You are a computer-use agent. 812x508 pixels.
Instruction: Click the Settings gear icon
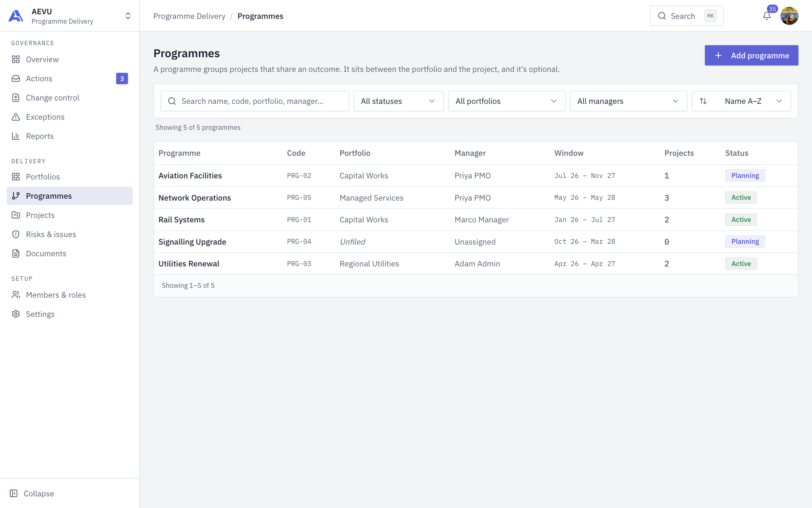[16, 314]
